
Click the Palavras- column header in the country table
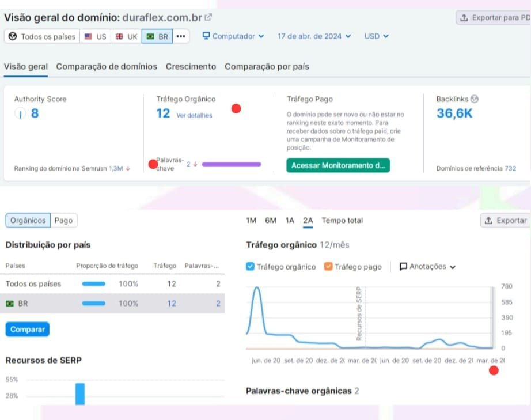coord(202,266)
